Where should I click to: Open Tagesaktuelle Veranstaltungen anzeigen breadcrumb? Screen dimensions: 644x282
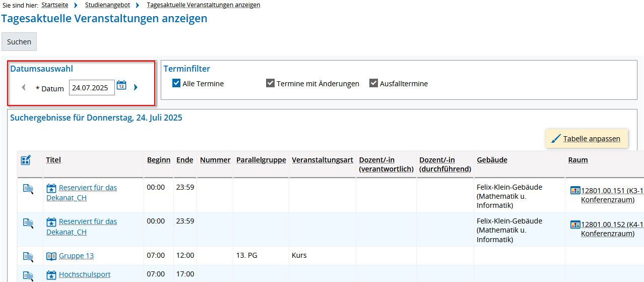(204, 5)
